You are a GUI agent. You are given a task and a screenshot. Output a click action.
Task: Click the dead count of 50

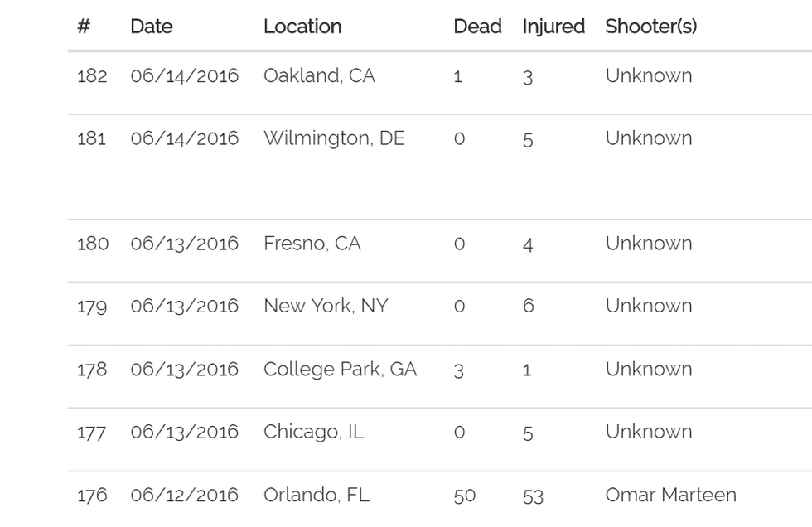(465, 496)
